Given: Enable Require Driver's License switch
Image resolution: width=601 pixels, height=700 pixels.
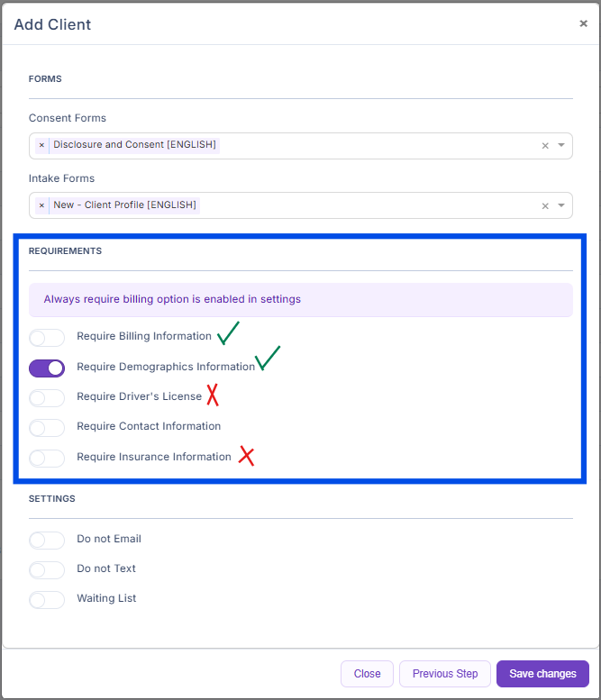Looking at the screenshot, I should (47, 397).
